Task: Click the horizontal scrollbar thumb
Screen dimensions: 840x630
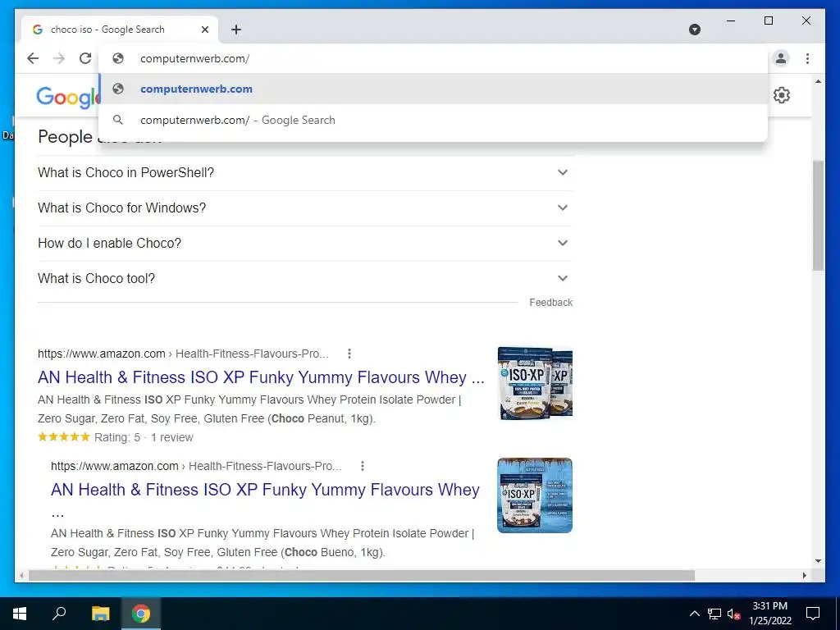Action: click(362, 575)
